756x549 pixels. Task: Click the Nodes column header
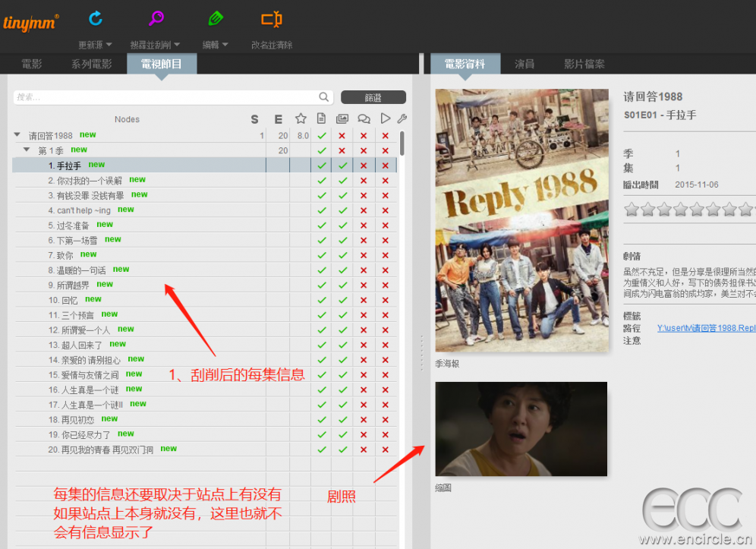pos(127,119)
